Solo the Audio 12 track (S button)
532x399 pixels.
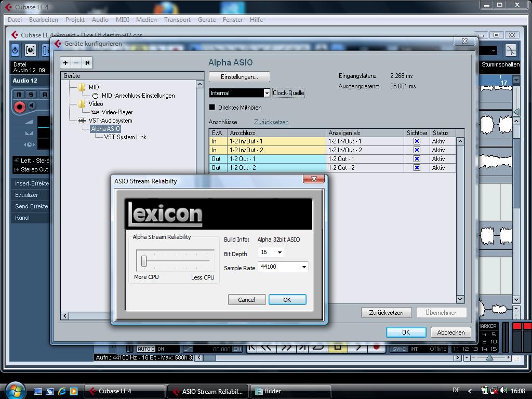point(31,95)
